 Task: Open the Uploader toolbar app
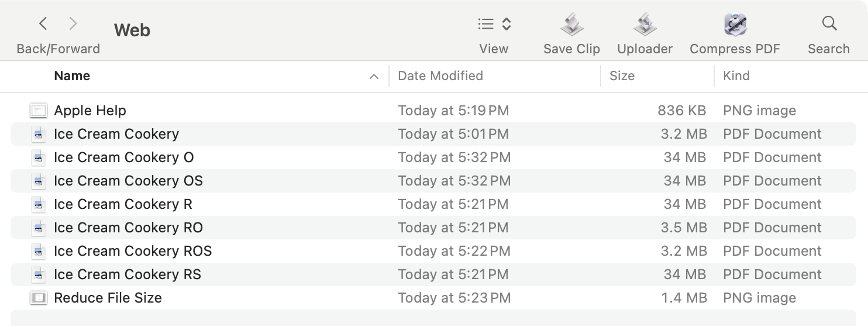coord(645,25)
